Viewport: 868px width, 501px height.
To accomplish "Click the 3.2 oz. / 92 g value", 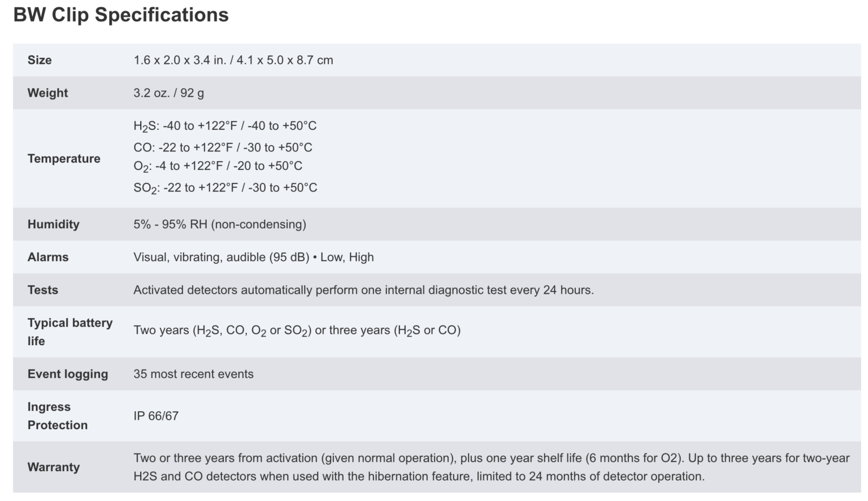I will [168, 93].
